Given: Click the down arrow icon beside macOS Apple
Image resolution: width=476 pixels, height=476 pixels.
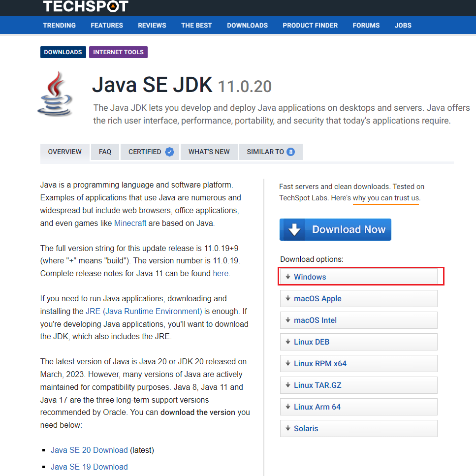Looking at the screenshot, I should click(x=288, y=298).
